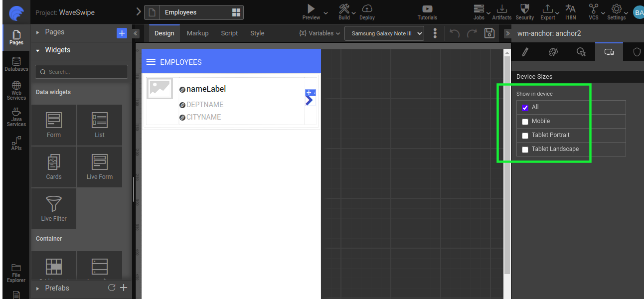Open the Variables dropdown
This screenshot has height=299, width=644.
(x=319, y=33)
